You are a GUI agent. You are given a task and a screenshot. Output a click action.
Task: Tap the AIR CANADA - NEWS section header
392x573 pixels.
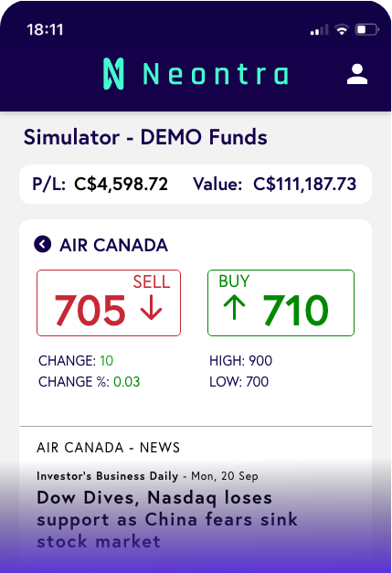click(108, 448)
